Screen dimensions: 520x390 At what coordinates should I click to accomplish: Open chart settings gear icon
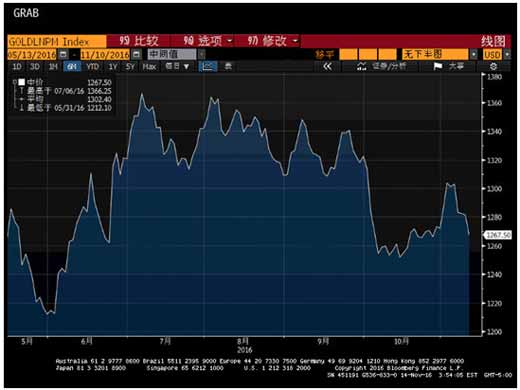pos(493,66)
